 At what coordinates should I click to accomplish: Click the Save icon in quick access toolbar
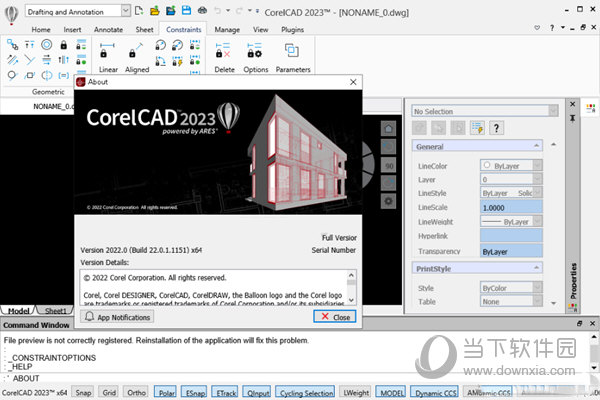tap(188, 10)
